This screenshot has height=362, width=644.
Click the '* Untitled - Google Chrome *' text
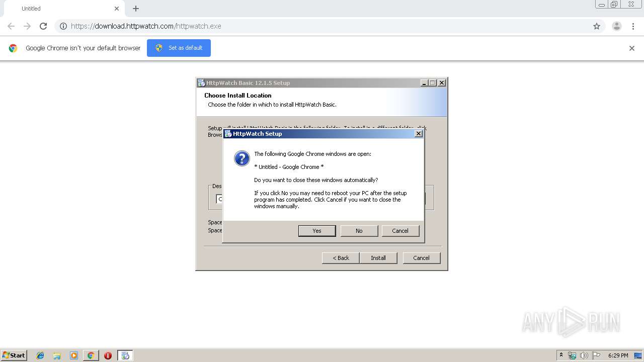tap(289, 167)
